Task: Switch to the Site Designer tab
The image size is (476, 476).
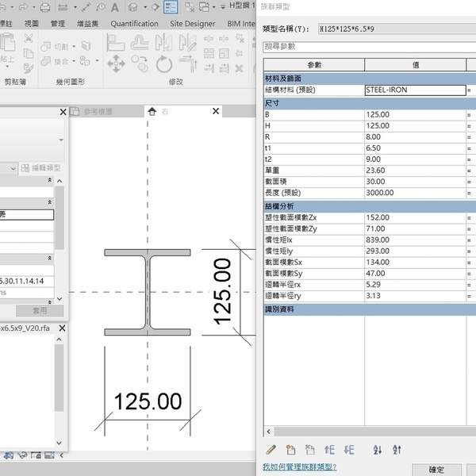Action: tap(193, 24)
